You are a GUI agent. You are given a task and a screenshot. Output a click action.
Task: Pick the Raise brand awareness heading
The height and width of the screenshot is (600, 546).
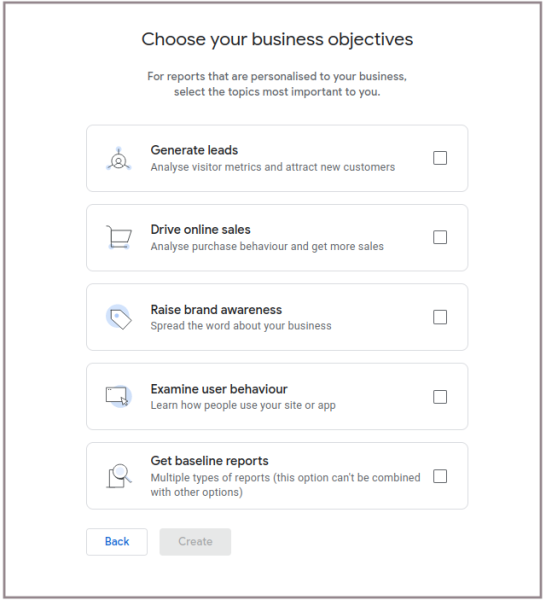216,310
